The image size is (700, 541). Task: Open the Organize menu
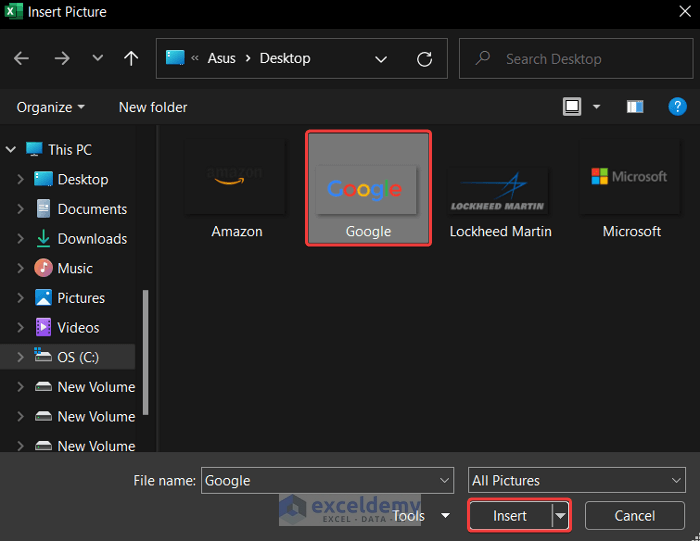[x=50, y=107]
